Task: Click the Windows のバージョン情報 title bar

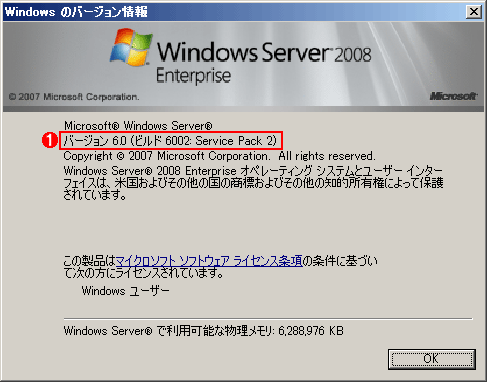Action: click(233, 12)
